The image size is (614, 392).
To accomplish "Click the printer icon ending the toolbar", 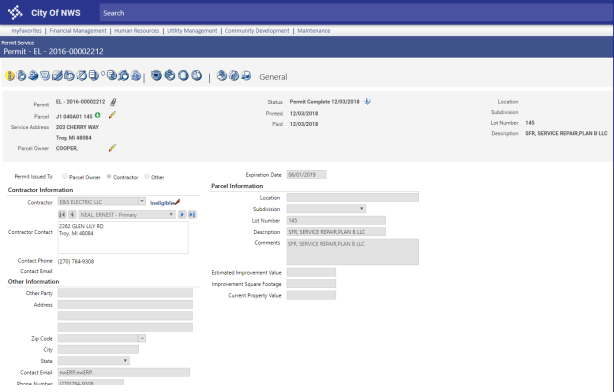I will pyautogui.click(x=246, y=75).
